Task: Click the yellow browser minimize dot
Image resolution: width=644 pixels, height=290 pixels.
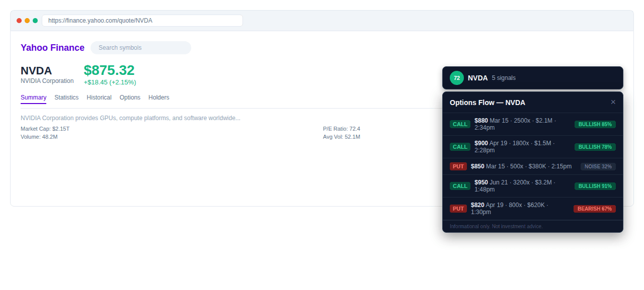Action: [27, 21]
